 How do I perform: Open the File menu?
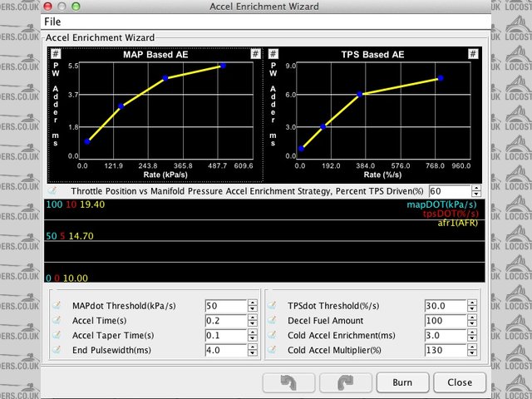click(52, 22)
